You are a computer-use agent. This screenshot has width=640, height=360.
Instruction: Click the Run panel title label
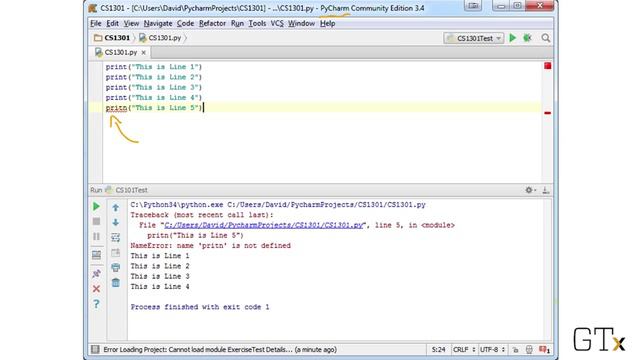click(96, 190)
